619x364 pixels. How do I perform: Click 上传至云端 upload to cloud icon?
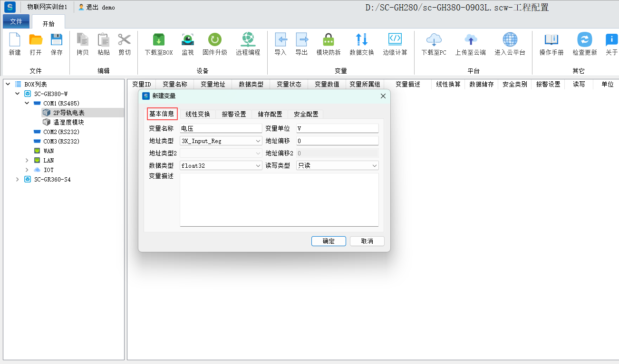[470, 40]
